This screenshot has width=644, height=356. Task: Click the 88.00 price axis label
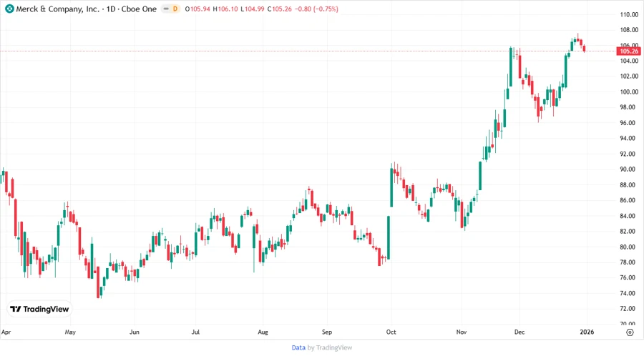coord(629,185)
